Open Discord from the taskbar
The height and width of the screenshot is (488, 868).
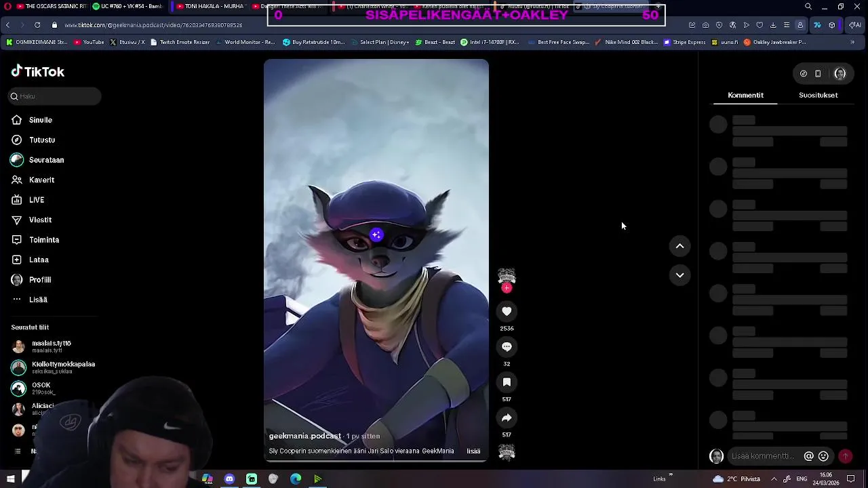pos(229,479)
